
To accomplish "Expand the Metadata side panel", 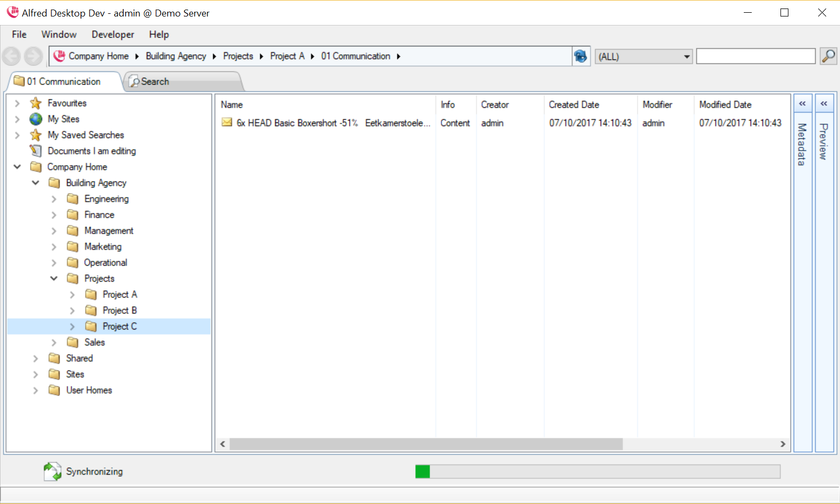I will pos(802,104).
